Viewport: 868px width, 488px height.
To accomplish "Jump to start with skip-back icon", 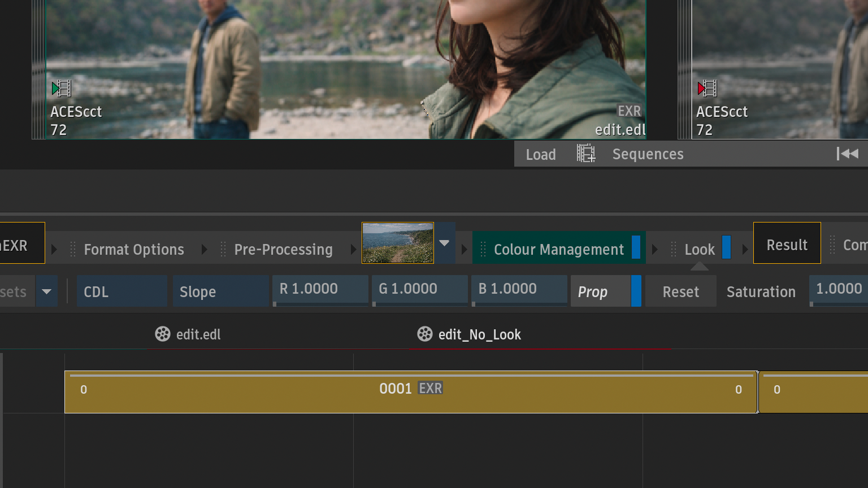I will tap(847, 154).
